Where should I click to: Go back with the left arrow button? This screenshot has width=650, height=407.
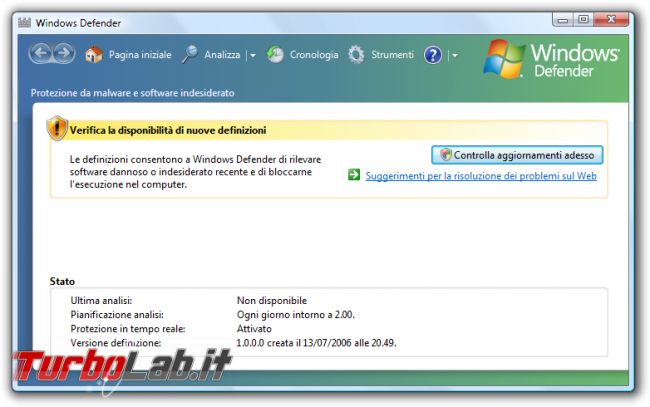coord(41,53)
